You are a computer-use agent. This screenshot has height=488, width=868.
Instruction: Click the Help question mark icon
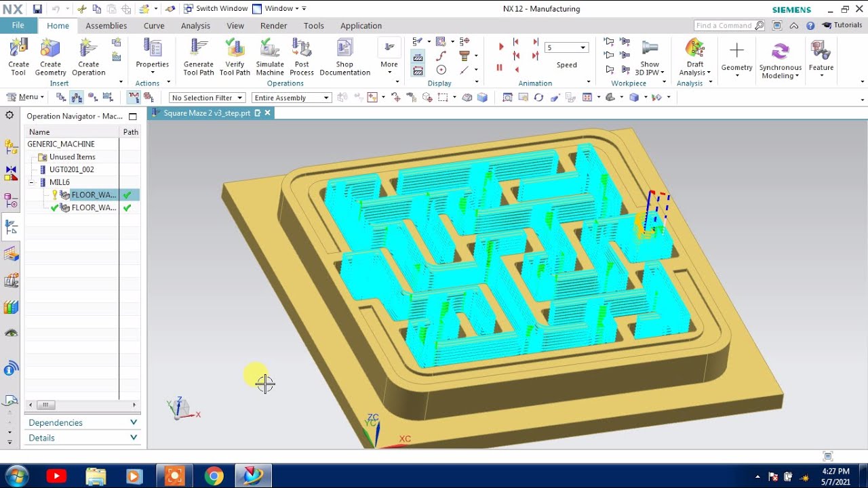click(810, 25)
